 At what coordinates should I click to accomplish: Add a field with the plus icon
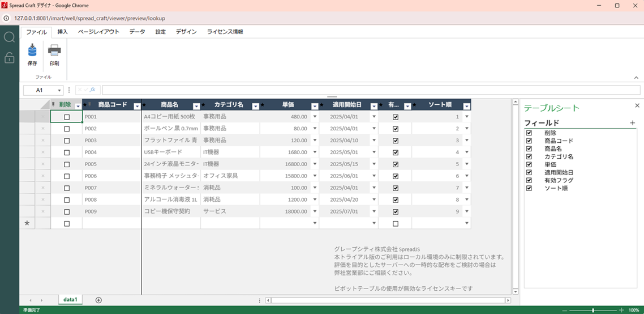pos(632,123)
